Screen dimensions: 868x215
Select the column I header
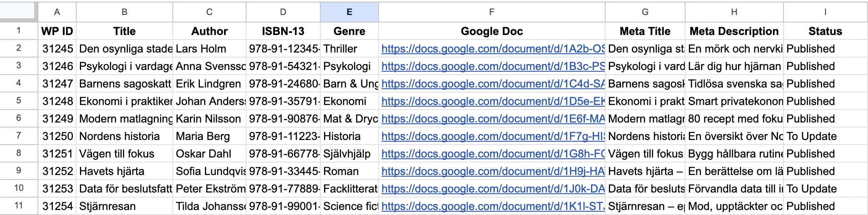tap(825, 12)
